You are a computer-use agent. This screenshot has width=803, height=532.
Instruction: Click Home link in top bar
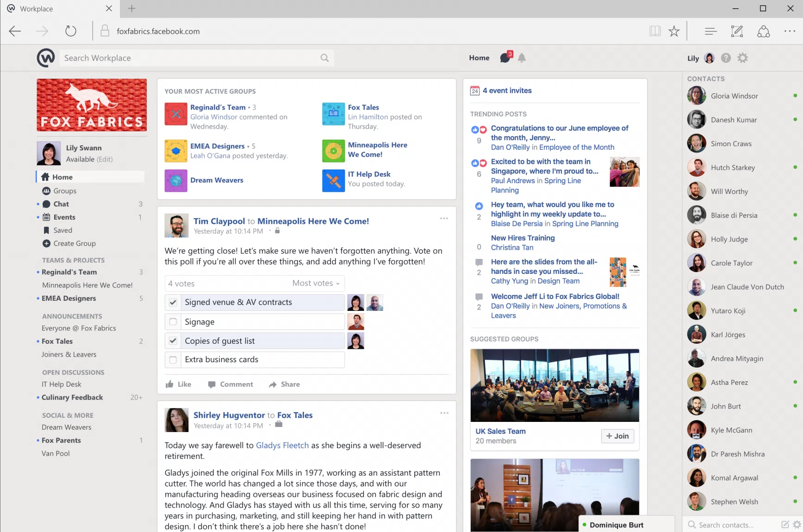click(479, 58)
